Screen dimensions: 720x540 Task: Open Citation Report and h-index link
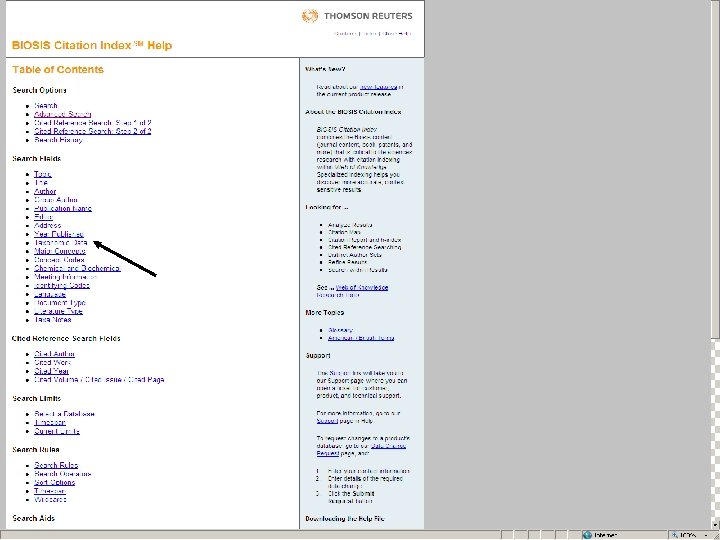coord(365,240)
